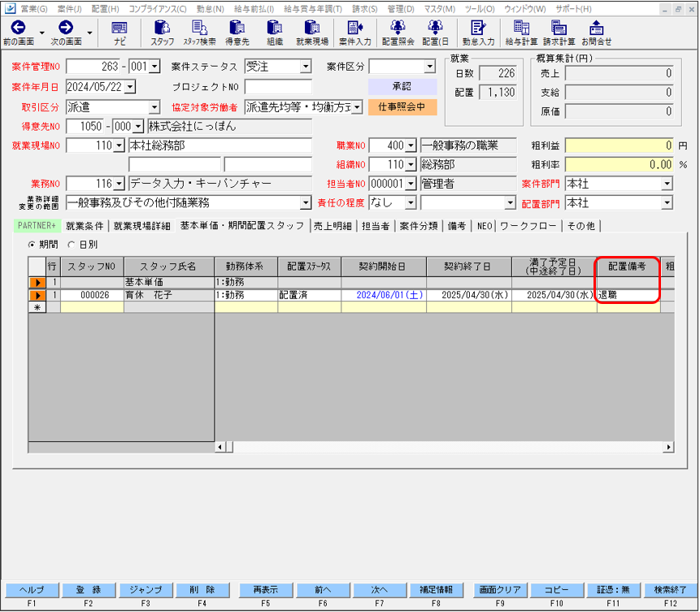This screenshot has height=612, width=700.
Task: Click the ヘルプ F1 button
Action: [32, 590]
